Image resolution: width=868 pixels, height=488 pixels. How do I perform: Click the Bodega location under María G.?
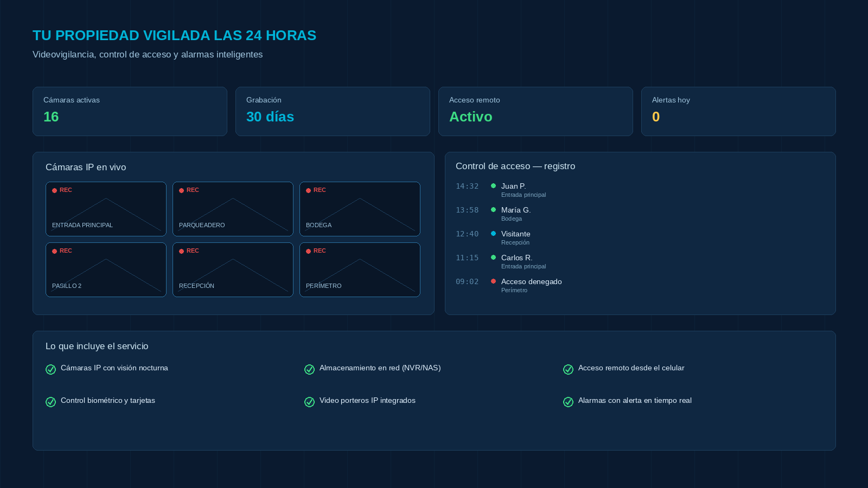tap(512, 219)
